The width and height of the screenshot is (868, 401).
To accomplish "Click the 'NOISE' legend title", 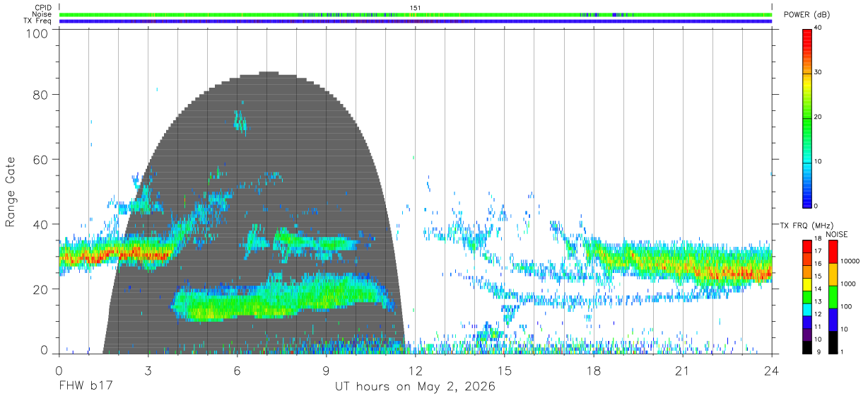I will [x=836, y=234].
